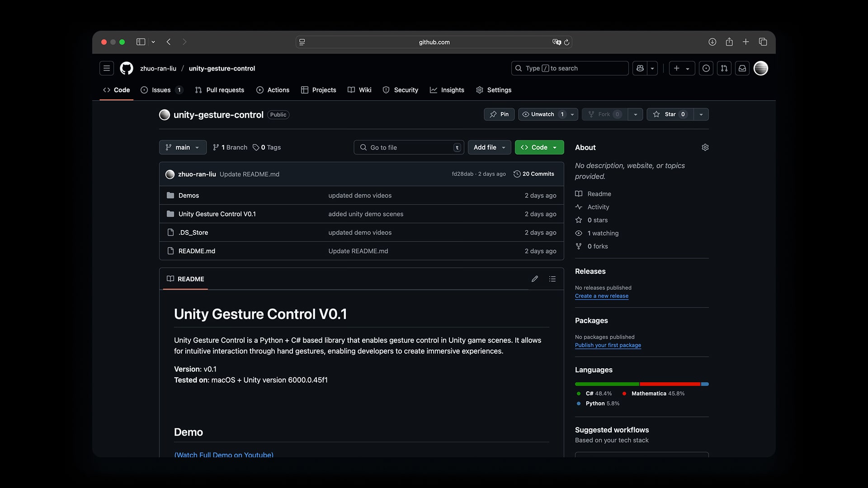The image size is (868, 488).
Task: Expand the green Code dropdown button
Action: tap(539, 147)
